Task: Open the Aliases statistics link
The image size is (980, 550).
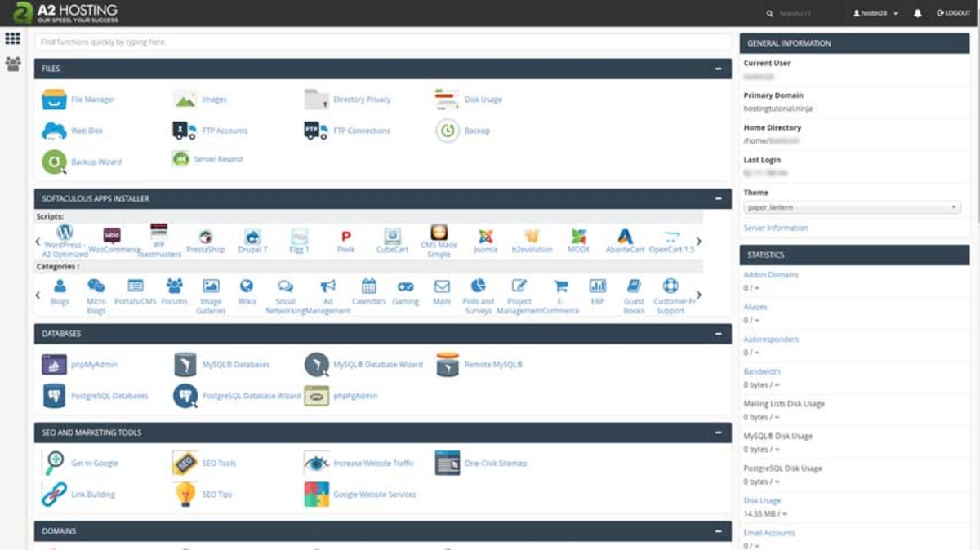Action: pos(755,307)
